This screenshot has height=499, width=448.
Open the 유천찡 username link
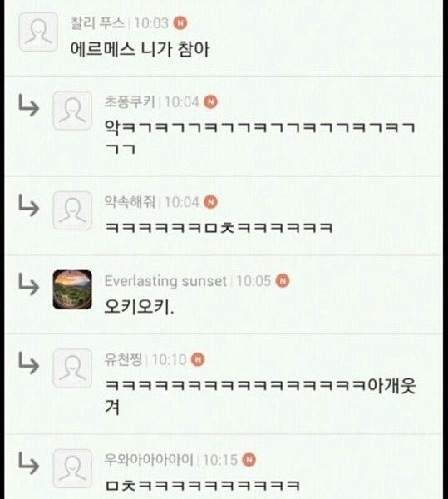point(123,359)
